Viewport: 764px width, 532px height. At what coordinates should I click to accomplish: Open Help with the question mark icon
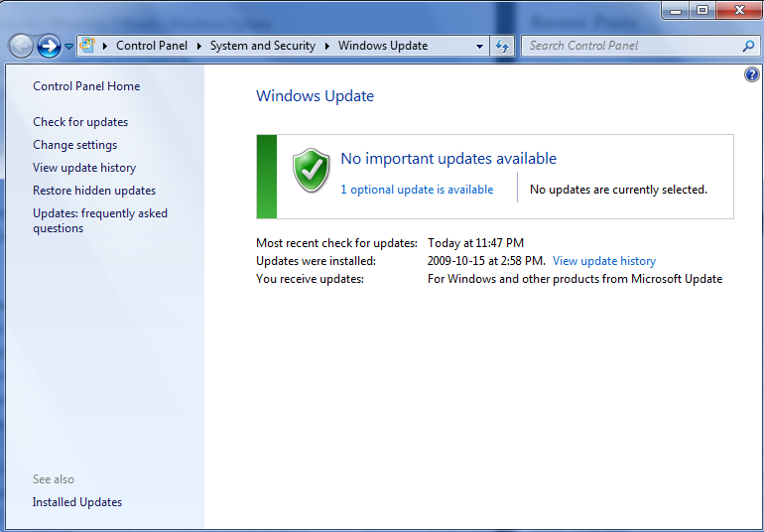[x=752, y=74]
